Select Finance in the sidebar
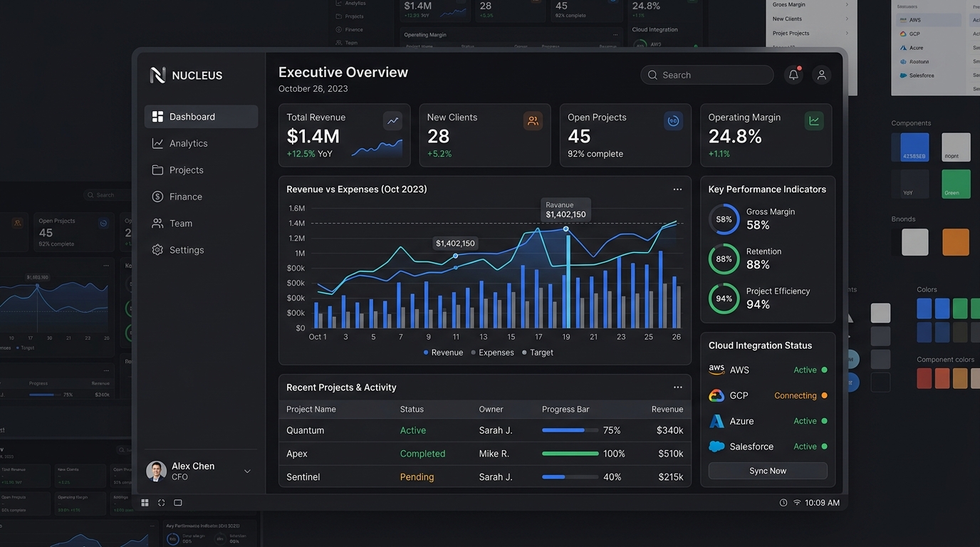Image resolution: width=980 pixels, height=547 pixels. pyautogui.click(x=201, y=197)
